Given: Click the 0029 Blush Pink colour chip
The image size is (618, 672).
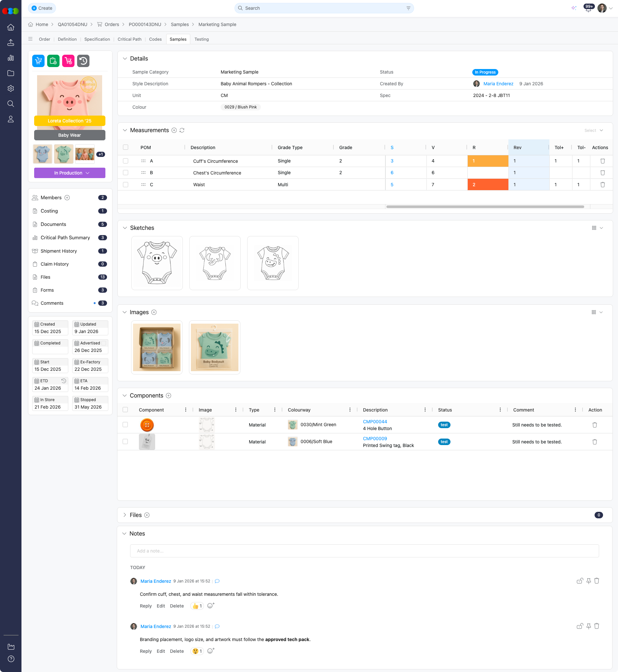Looking at the screenshot, I should pyautogui.click(x=240, y=107).
